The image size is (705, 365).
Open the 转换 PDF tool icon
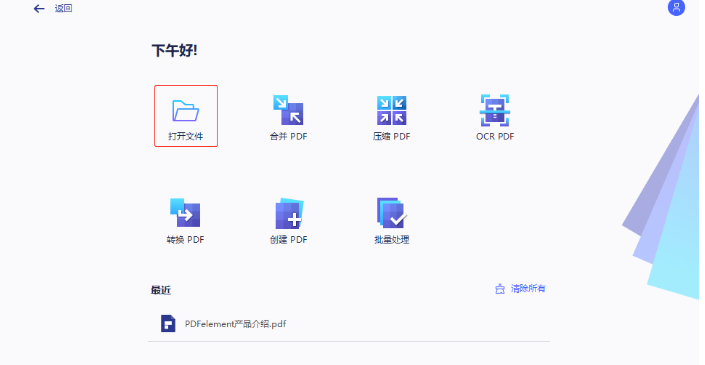pyautogui.click(x=185, y=213)
